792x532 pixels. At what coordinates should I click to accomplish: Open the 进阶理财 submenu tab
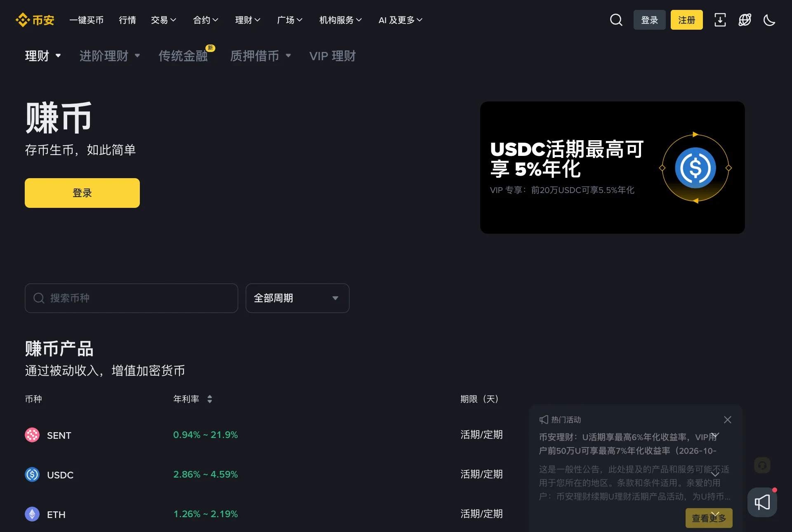pyautogui.click(x=110, y=56)
